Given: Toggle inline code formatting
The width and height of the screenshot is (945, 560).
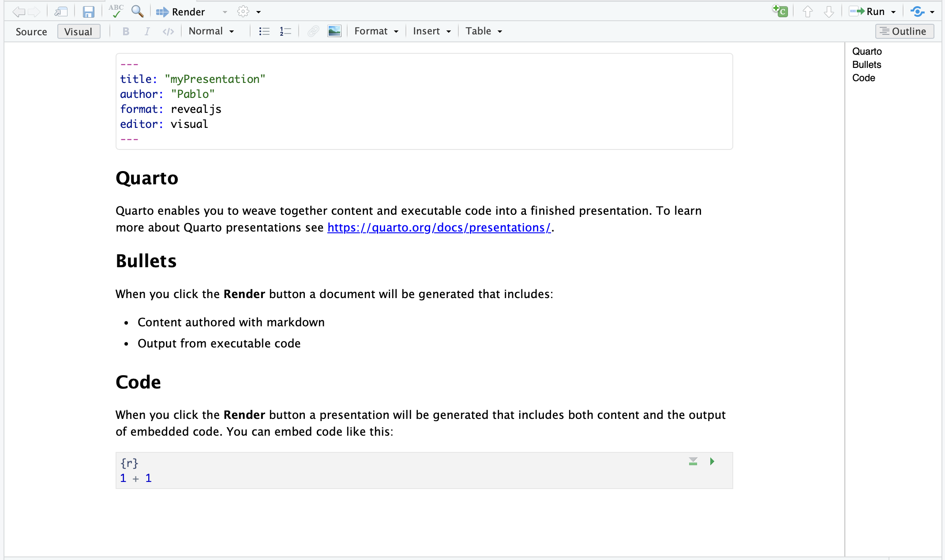Looking at the screenshot, I should pyautogui.click(x=168, y=31).
